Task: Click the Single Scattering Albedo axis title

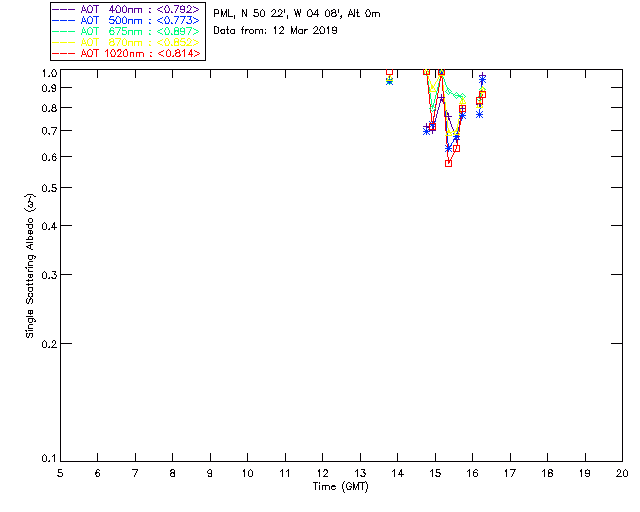Action: point(31,265)
